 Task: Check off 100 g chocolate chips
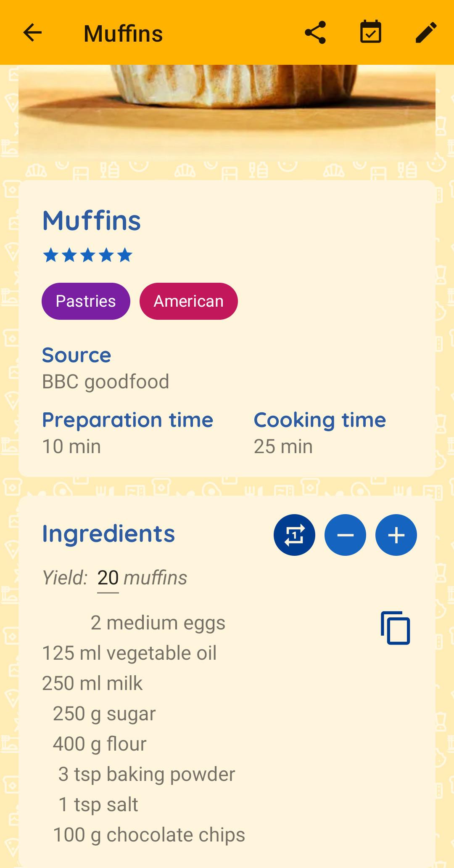pyautogui.click(x=149, y=835)
